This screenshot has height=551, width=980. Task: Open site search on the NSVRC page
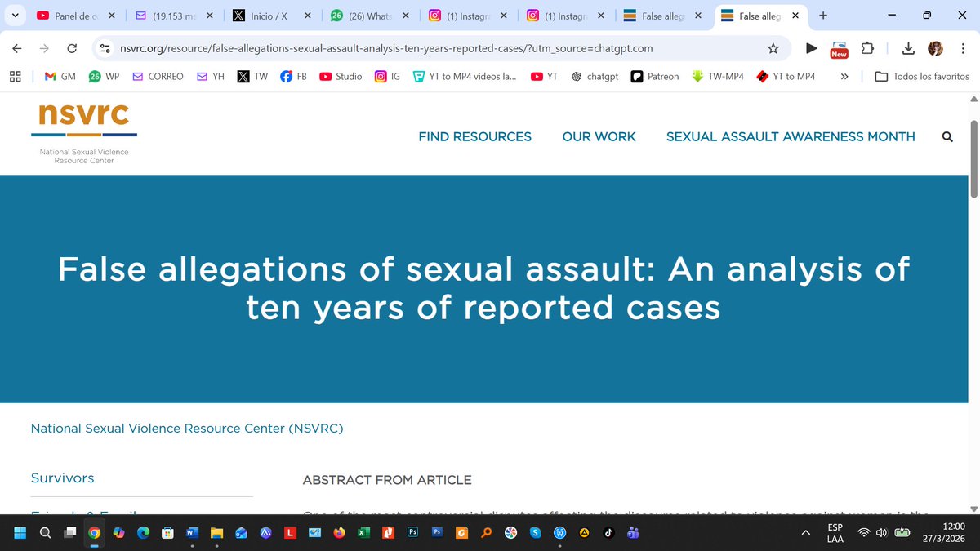click(947, 136)
